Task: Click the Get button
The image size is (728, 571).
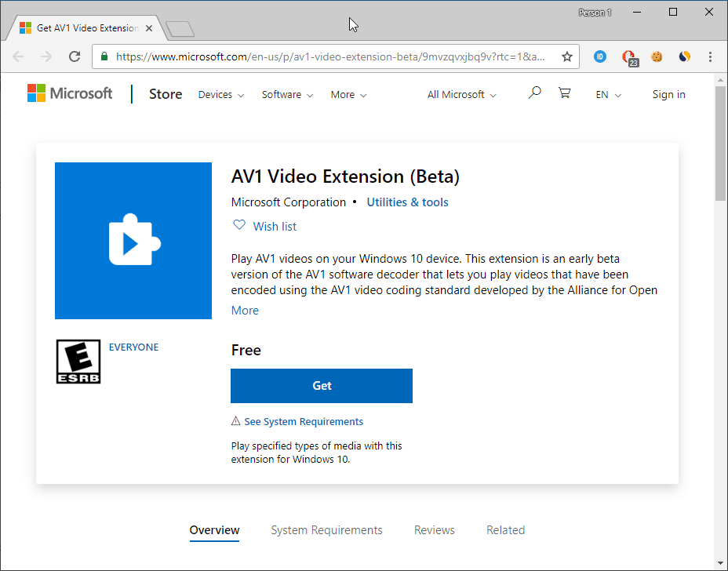Action: tap(322, 386)
